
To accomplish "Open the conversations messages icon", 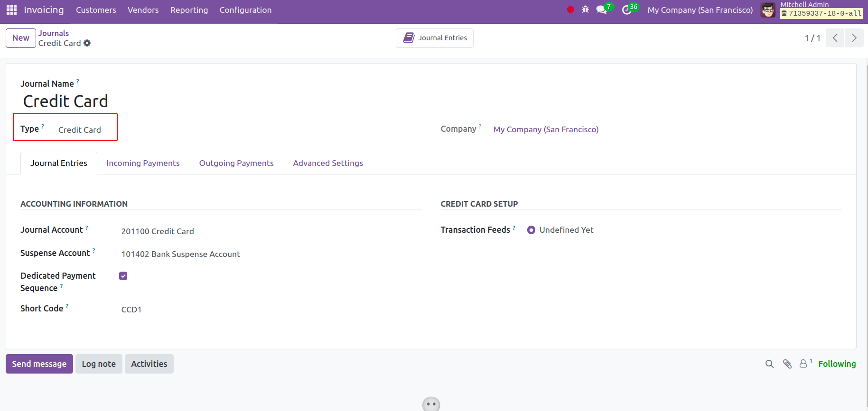I will pyautogui.click(x=601, y=10).
